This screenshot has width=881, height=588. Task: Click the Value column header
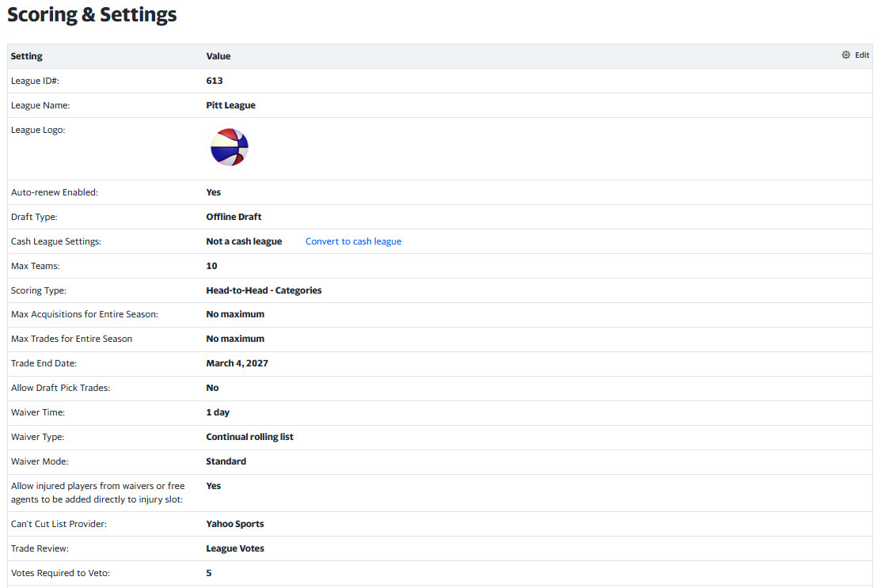coord(218,56)
